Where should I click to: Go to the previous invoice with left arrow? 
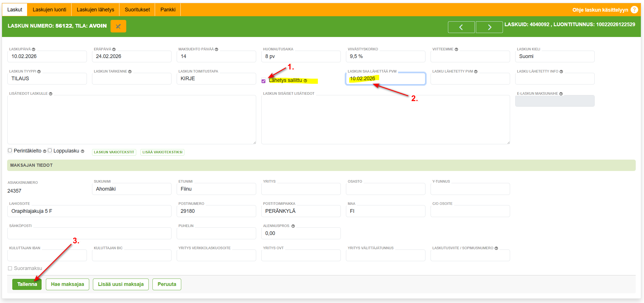[461, 27]
